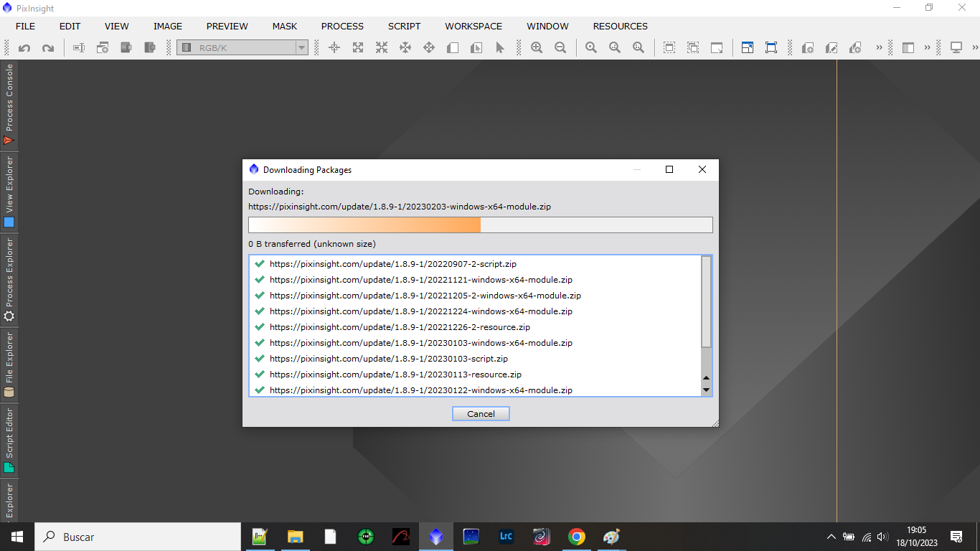980x551 pixels.
Task: Click the Redo arrow in toolbar
Action: [48, 48]
